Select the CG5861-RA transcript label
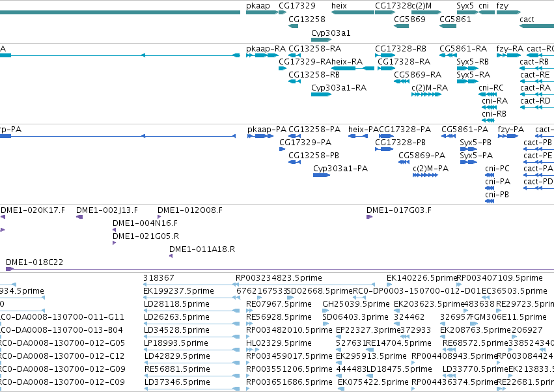Viewport: 554px width, 392px height. [464, 49]
